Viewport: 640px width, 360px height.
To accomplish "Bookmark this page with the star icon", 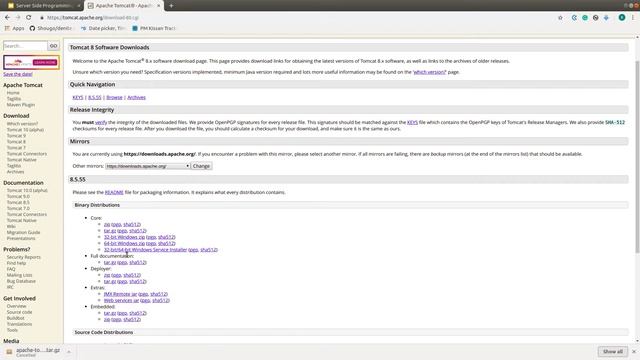I will pyautogui.click(x=560, y=18).
